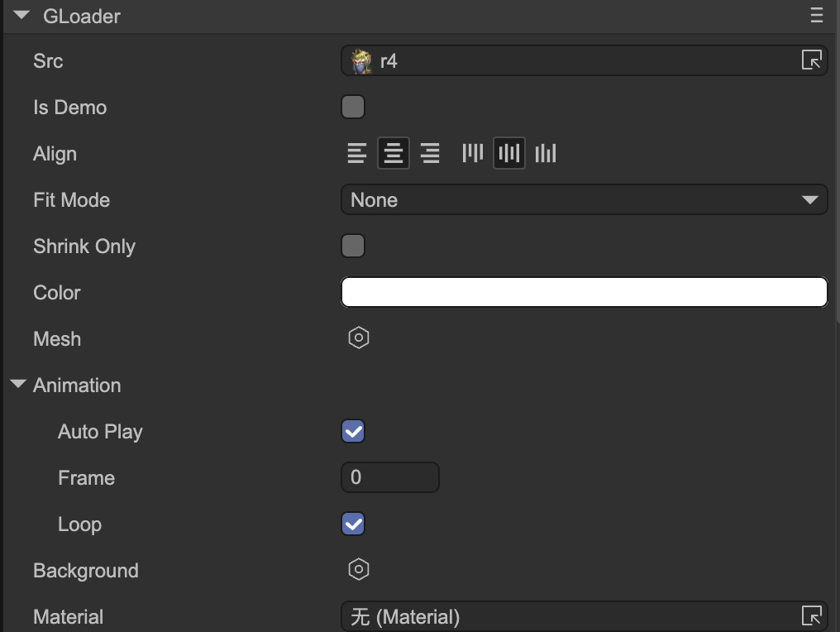Open the GLoader component options menu
Screen dimensions: 840x632
coord(817,16)
